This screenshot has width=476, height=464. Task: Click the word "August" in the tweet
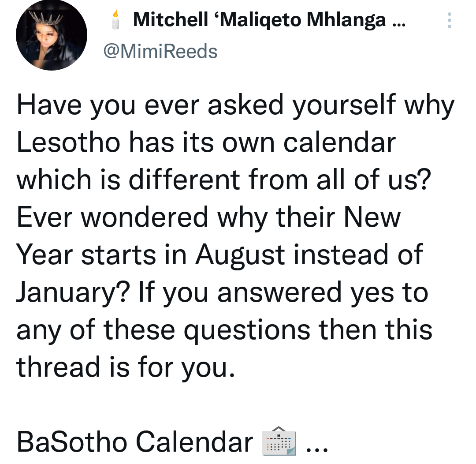pyautogui.click(x=240, y=255)
